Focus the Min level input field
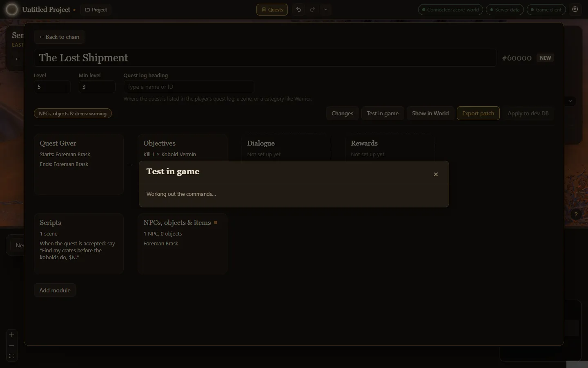The width and height of the screenshot is (588, 368). pos(97,87)
